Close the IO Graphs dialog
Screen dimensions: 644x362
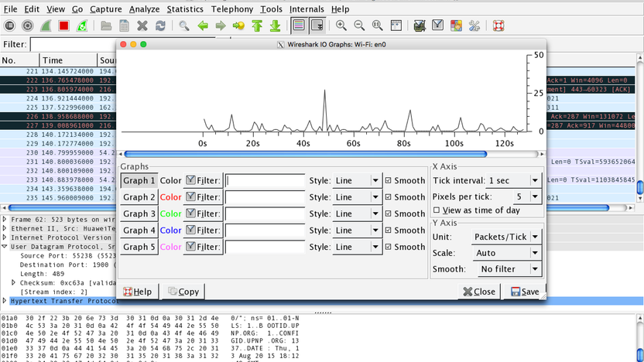pyautogui.click(x=479, y=292)
